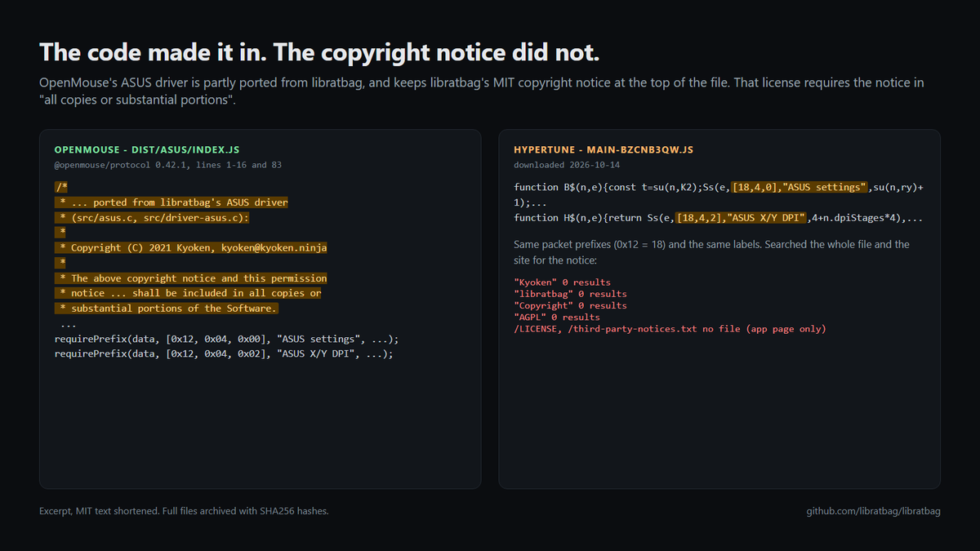Click the note "Same packet prefixes (0x12 = 18)"
Screen dimensions: 980x551
(711, 252)
